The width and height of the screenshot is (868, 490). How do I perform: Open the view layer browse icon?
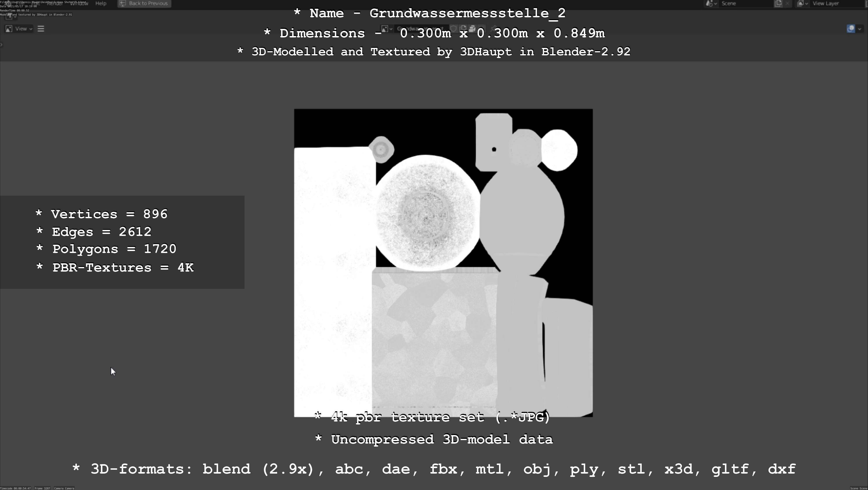pyautogui.click(x=803, y=3)
